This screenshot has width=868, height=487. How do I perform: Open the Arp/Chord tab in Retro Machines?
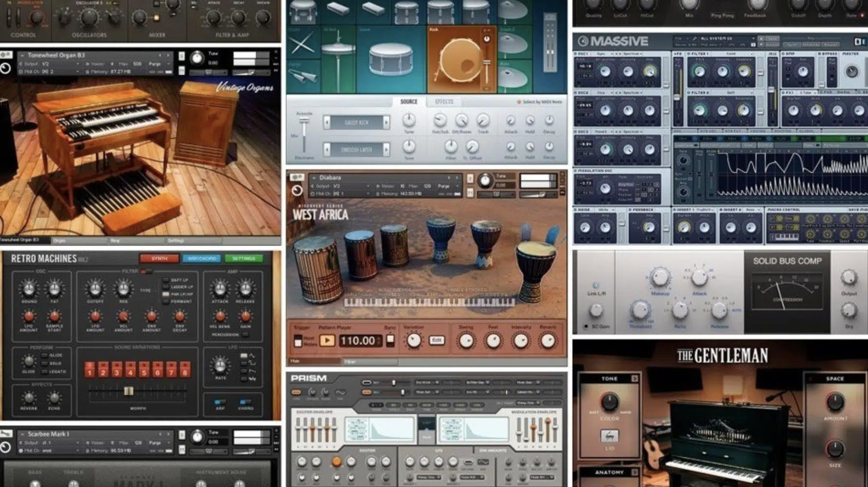click(x=201, y=258)
